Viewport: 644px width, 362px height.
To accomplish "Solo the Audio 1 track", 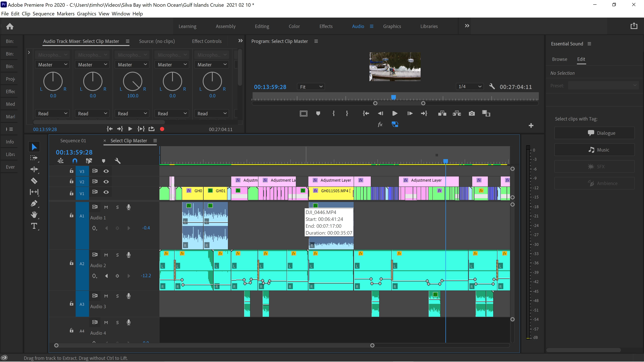I will point(117,207).
